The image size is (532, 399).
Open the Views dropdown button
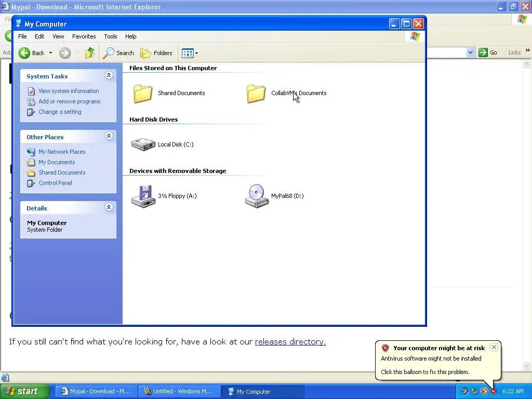coord(190,54)
